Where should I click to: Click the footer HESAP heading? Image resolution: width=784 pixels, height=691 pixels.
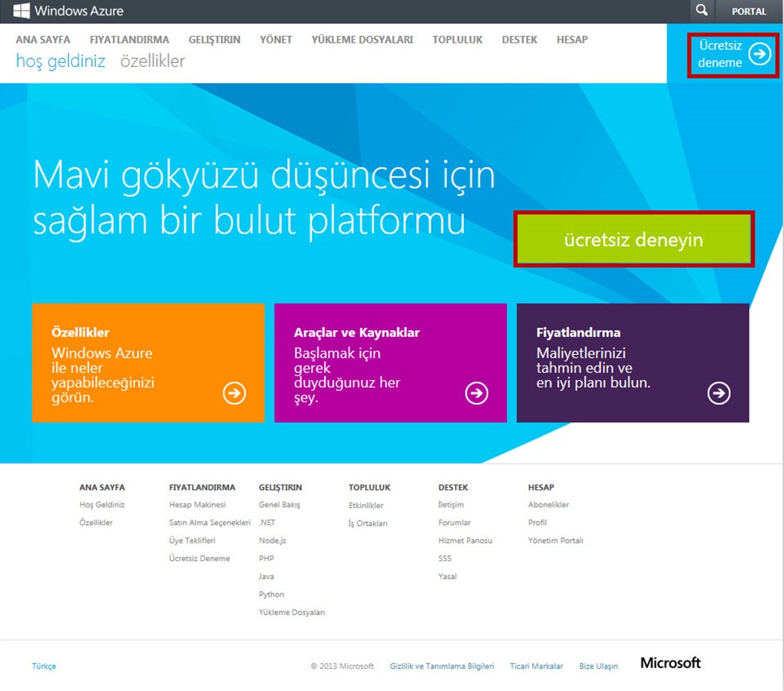[x=541, y=487]
